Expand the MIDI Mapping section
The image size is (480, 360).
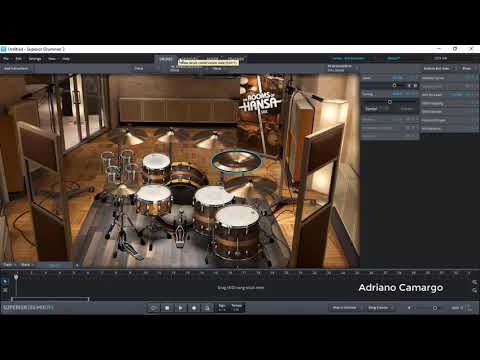coord(448,103)
